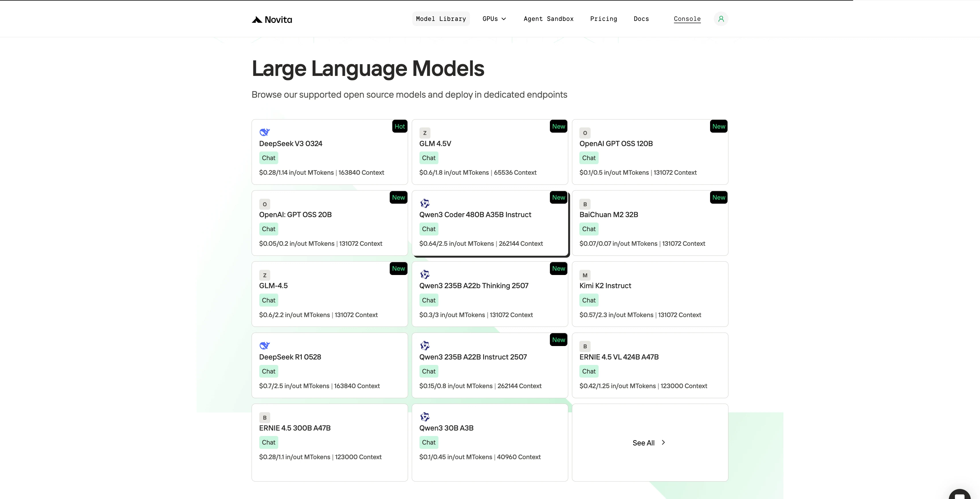Image resolution: width=980 pixels, height=499 pixels.
Task: Click DeepSeek whale icon on R1 0528 card
Action: (x=264, y=346)
